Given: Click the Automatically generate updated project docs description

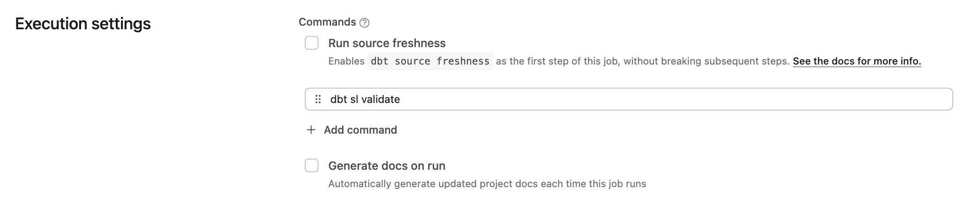Looking at the screenshot, I should [x=487, y=184].
